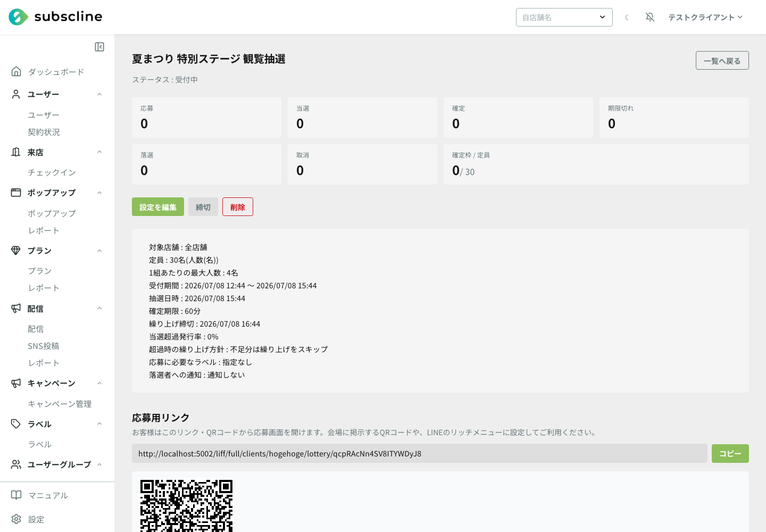
Task: Open マニュアル in the sidebar
Action: tap(48, 495)
